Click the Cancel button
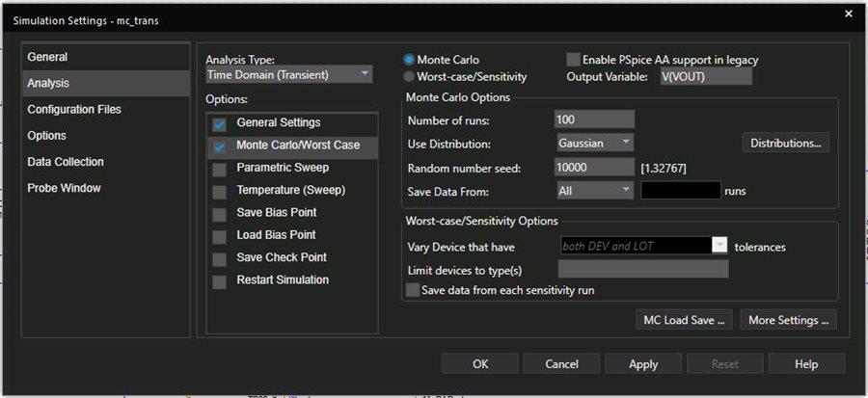The width and height of the screenshot is (868, 398). tap(561, 363)
